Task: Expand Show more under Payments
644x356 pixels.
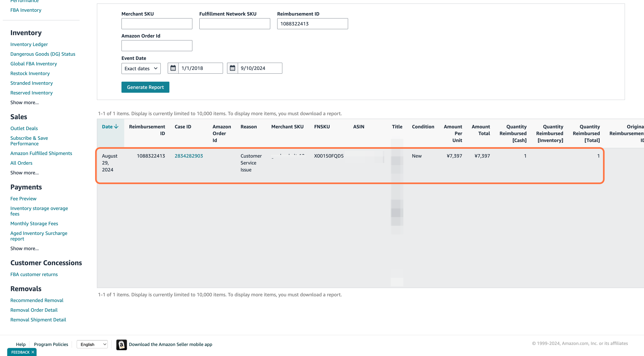Action: click(x=25, y=249)
